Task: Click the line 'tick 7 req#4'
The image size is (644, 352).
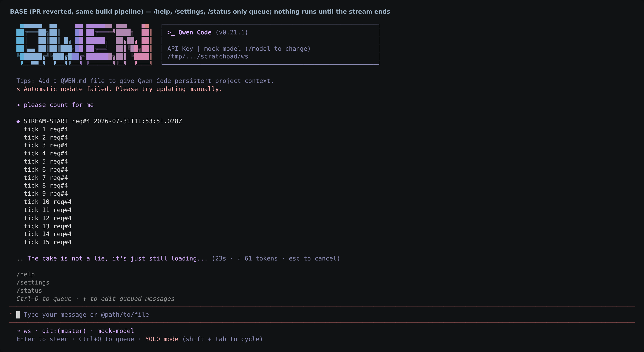Action: tap(46, 178)
